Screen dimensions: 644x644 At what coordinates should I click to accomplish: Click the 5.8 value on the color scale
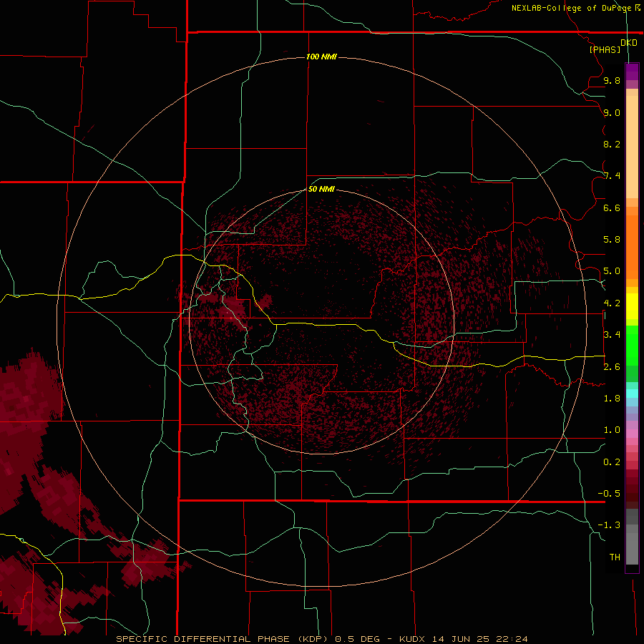[612, 240]
